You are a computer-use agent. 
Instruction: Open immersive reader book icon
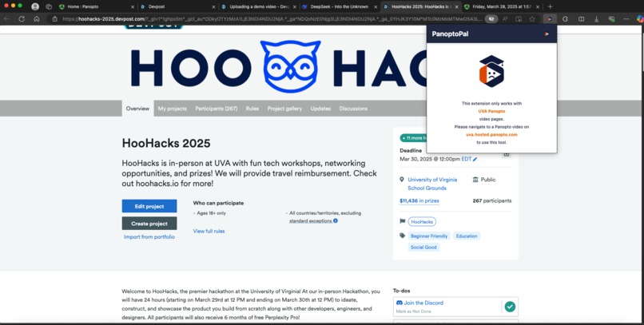pos(519,19)
